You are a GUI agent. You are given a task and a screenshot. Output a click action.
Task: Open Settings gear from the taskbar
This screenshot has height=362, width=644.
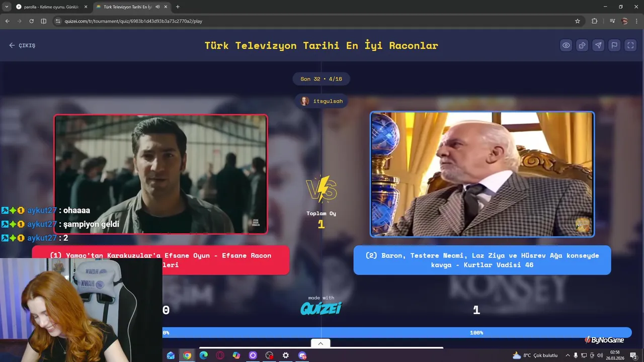click(286, 355)
